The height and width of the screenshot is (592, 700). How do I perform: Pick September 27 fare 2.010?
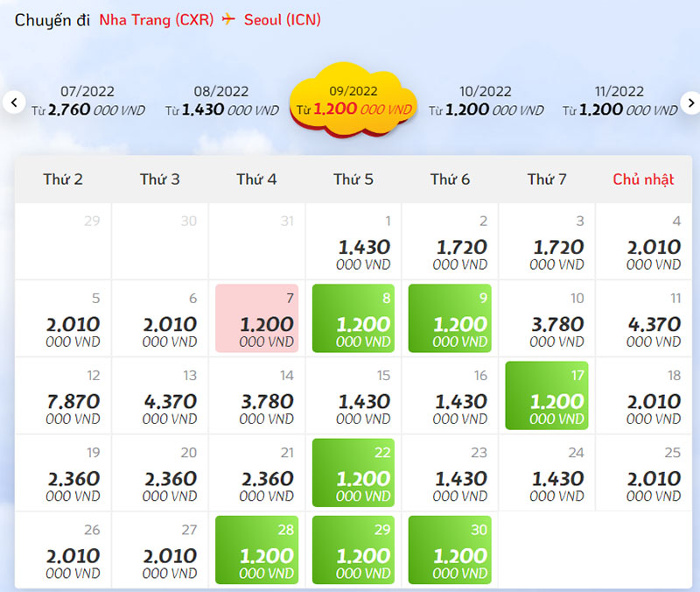(x=160, y=551)
